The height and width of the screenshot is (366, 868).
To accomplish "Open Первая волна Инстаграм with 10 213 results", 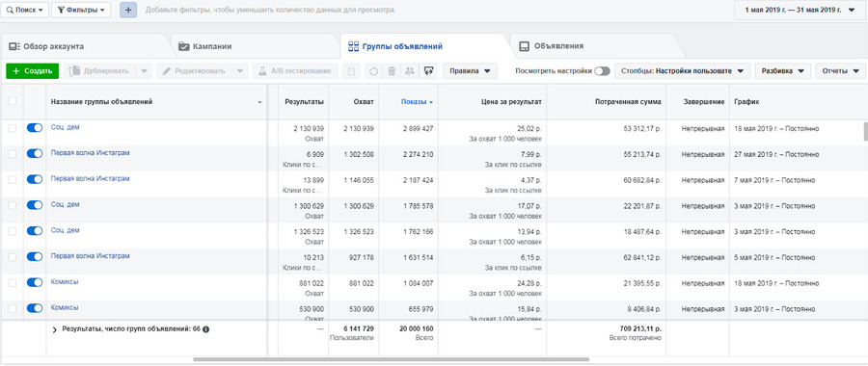I will click(x=91, y=256).
